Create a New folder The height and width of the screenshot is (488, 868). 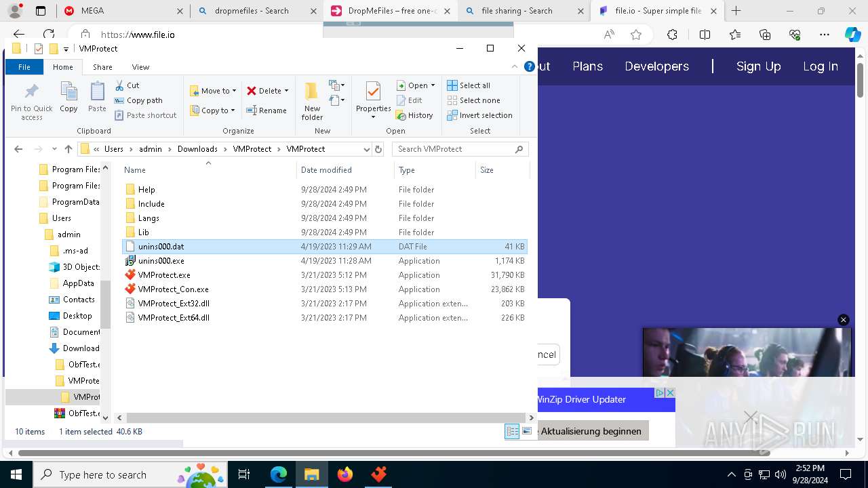[x=312, y=102]
